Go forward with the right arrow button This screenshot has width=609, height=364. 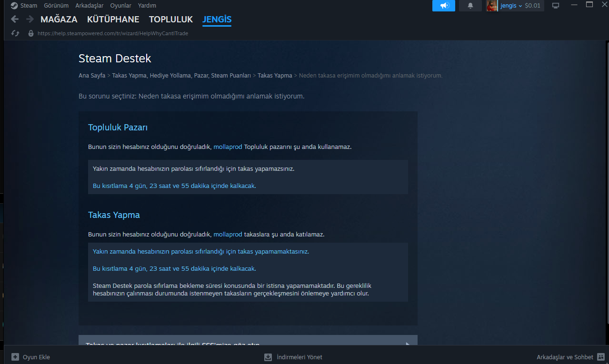click(x=30, y=19)
